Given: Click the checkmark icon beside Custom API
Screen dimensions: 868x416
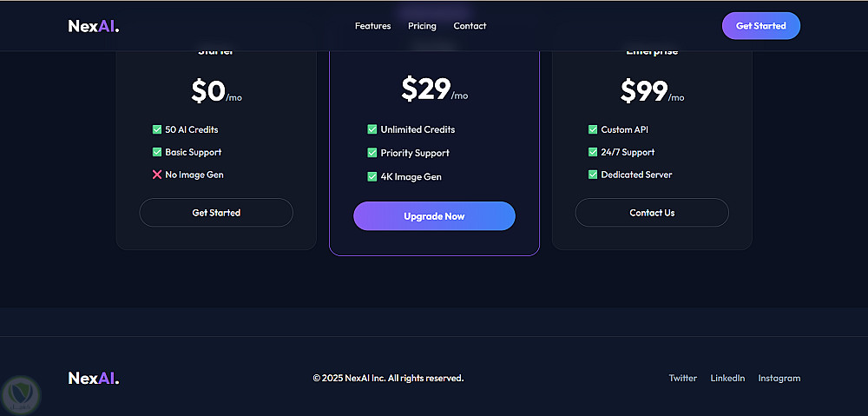Looking at the screenshot, I should point(593,129).
